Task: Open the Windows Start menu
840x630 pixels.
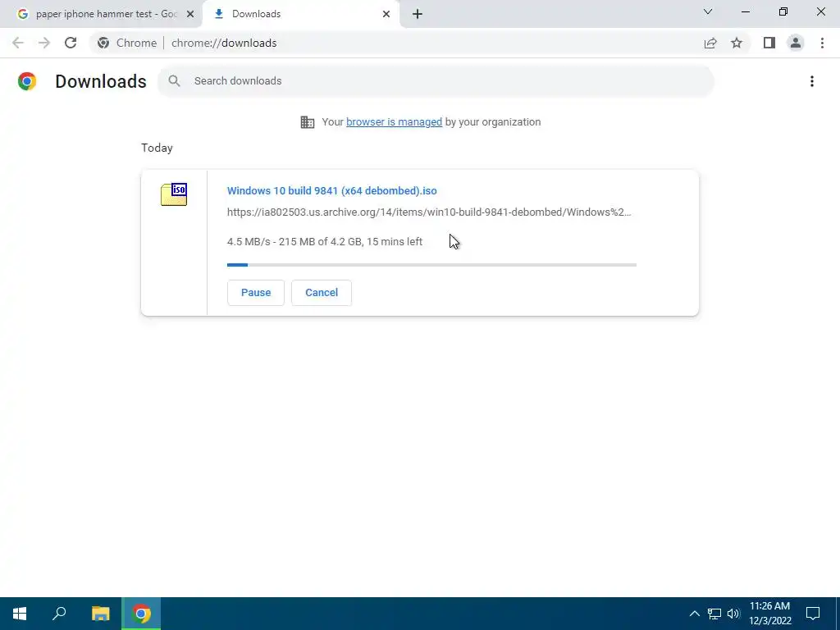Action: (20, 614)
